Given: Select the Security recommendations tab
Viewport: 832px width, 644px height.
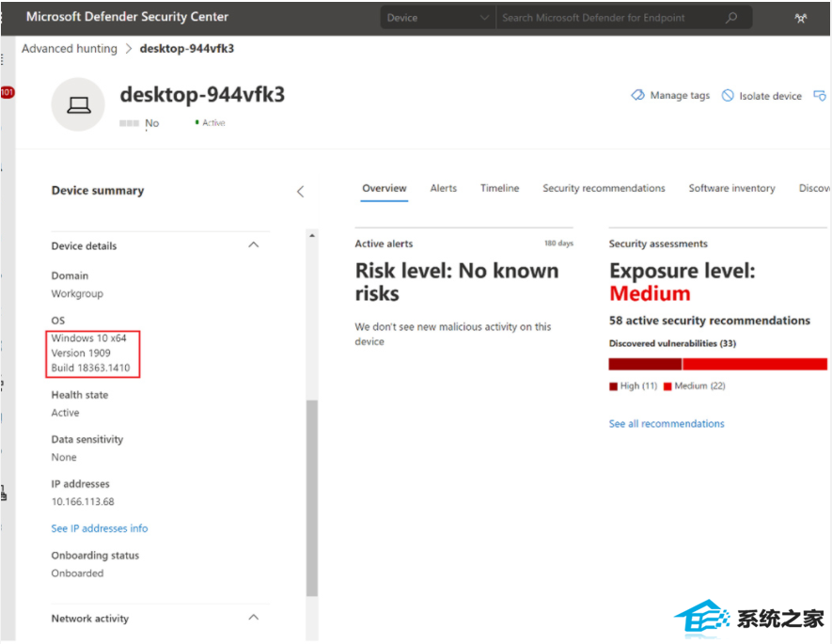Looking at the screenshot, I should click(604, 188).
